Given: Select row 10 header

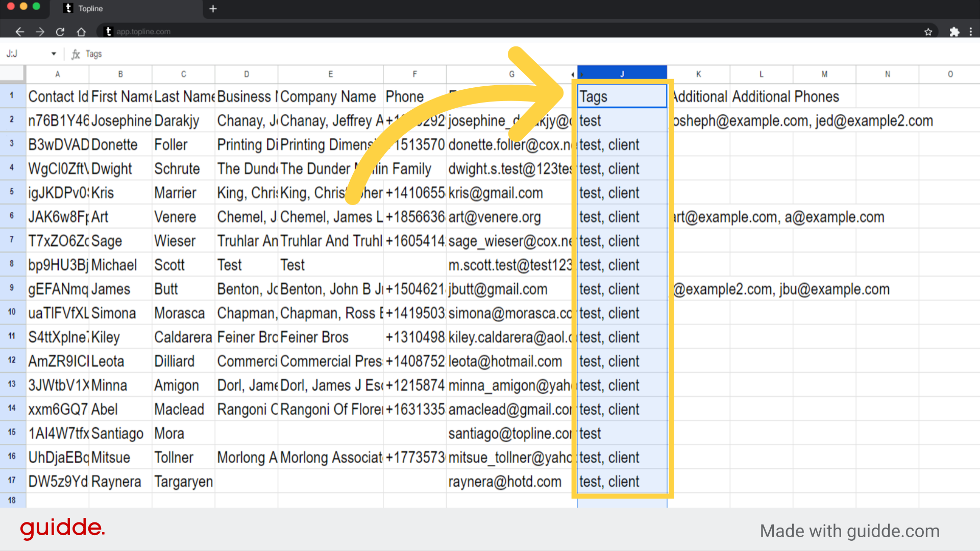Looking at the screenshot, I should pyautogui.click(x=12, y=312).
